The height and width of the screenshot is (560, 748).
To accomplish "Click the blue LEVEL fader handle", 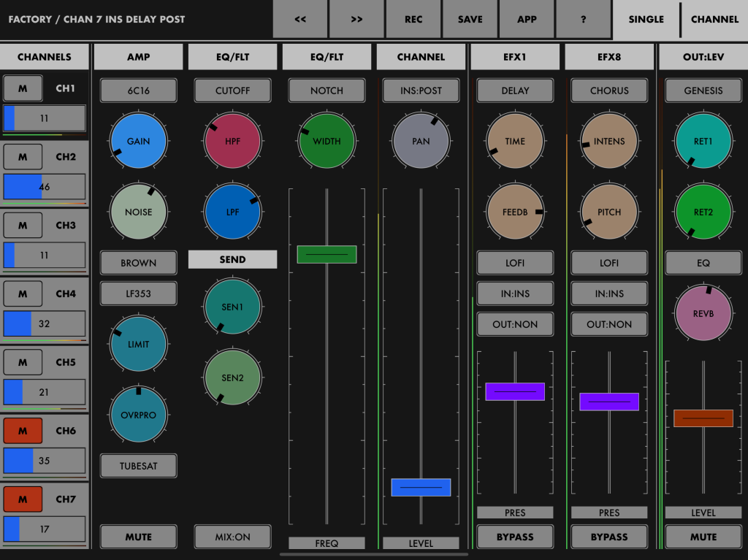I will [421, 487].
